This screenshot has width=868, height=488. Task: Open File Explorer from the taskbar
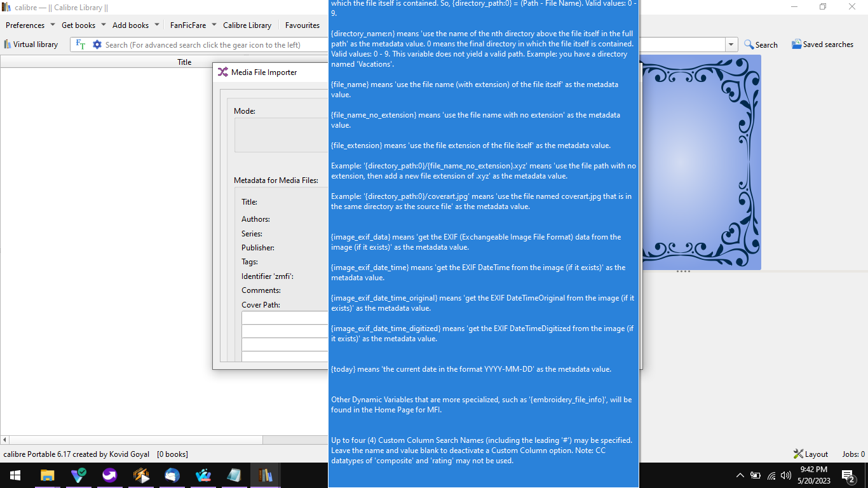pos(47,475)
